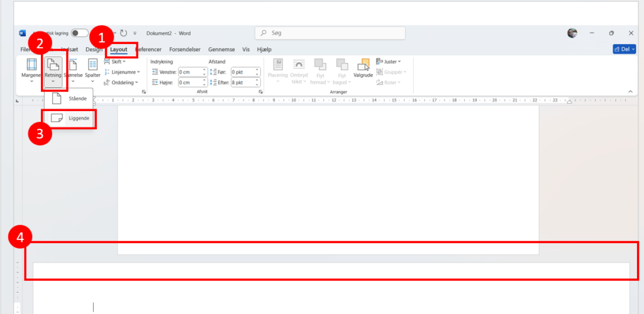The image size is (644, 314).
Task: Open the Spalter columns tool
Action: click(x=92, y=69)
